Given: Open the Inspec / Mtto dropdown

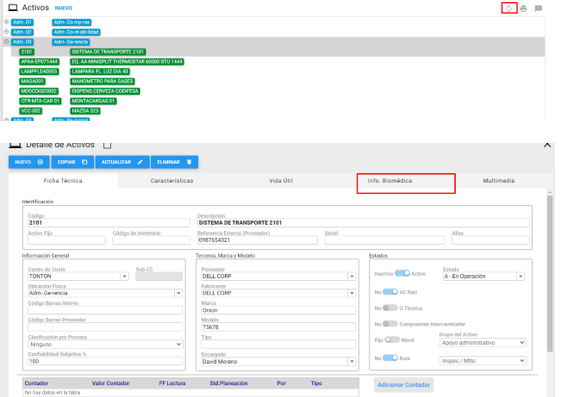Looking at the screenshot, I should 482,361.
